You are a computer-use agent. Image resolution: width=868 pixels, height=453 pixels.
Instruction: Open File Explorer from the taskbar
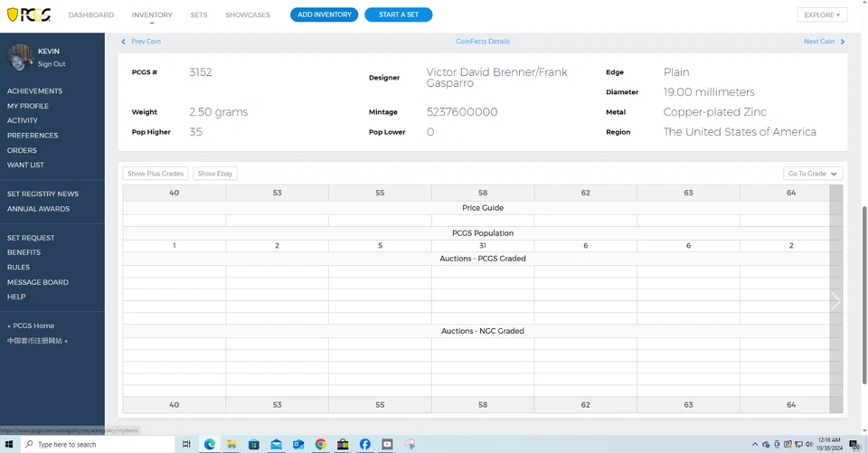click(231, 444)
